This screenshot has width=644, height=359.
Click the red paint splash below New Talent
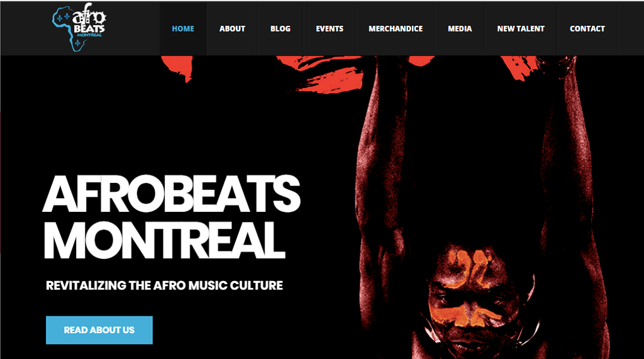click(x=519, y=67)
